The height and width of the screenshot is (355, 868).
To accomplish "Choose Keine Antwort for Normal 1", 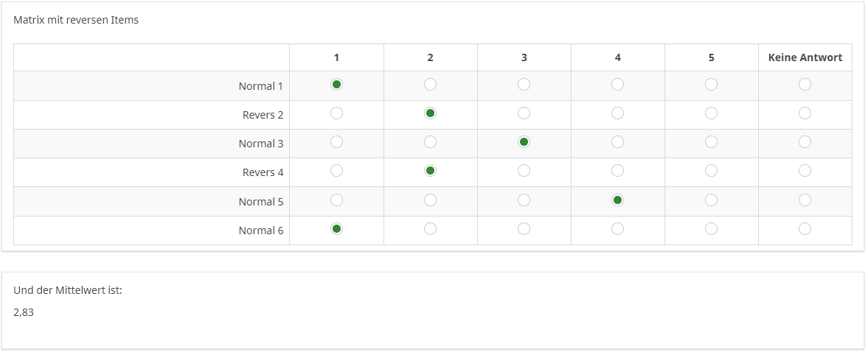I will [805, 85].
